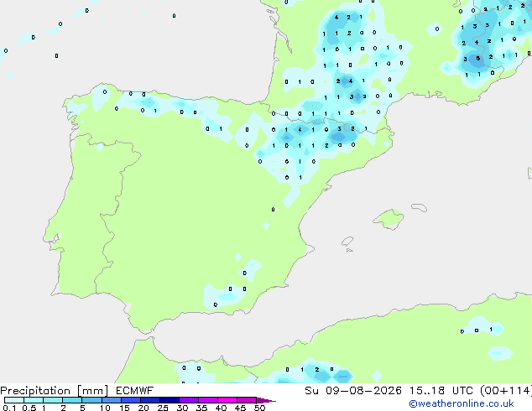Click the purple swatch between 30 and 35
532x411 pixels.
tap(188, 400)
